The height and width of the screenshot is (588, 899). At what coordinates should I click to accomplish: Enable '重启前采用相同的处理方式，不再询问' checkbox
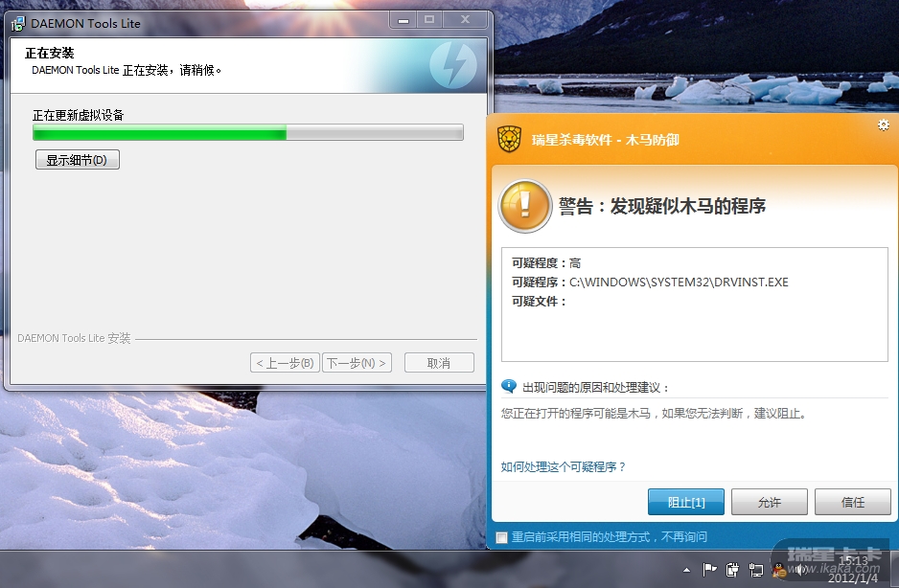[x=501, y=537]
